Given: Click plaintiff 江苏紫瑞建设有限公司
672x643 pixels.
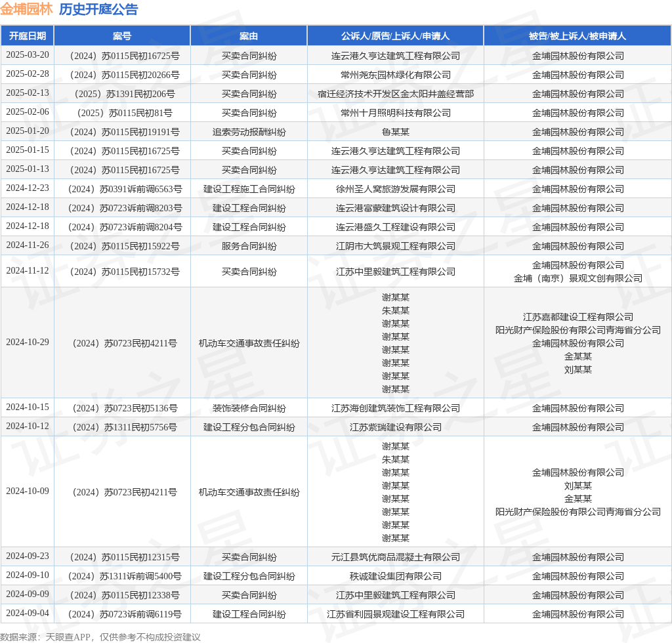Looking at the screenshot, I should [x=396, y=427].
